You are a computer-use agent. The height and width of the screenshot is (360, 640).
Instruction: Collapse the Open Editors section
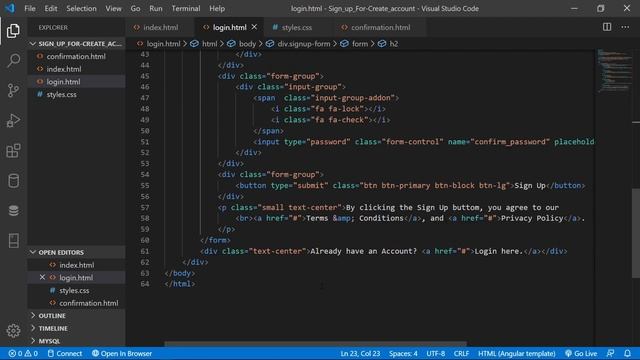click(x=76, y=252)
